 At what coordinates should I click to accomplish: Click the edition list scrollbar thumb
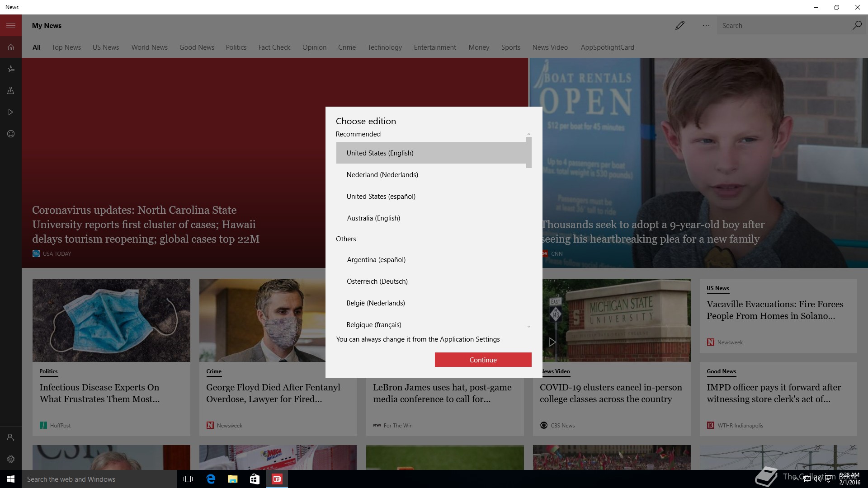[528, 153]
